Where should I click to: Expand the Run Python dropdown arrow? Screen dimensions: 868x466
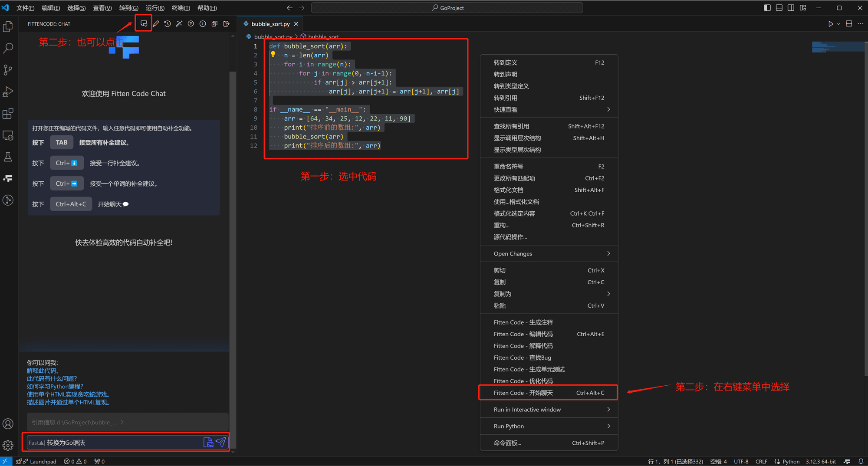tap(838, 24)
